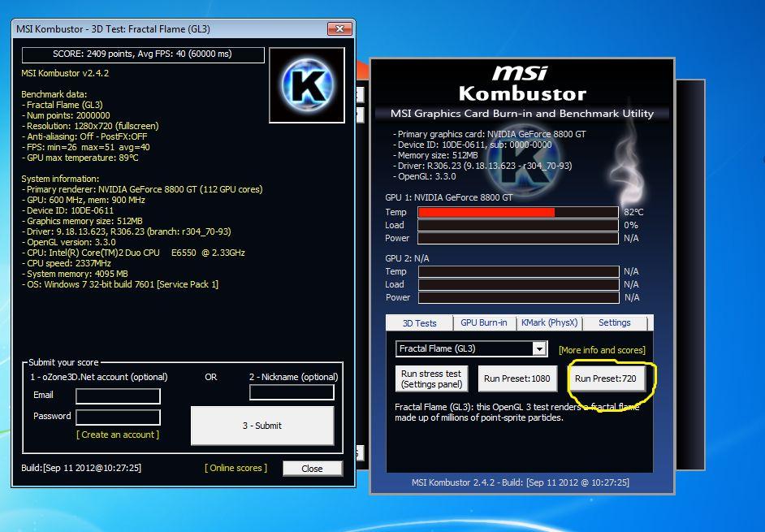
Task: Click the GPU max temperature: 89°C line
Action: pyautogui.click(x=80, y=158)
